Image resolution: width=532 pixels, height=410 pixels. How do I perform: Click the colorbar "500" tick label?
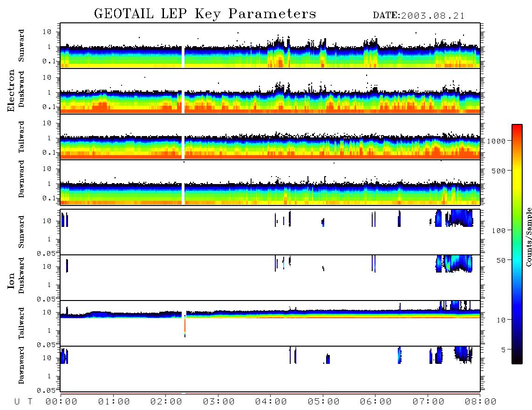(x=498, y=171)
